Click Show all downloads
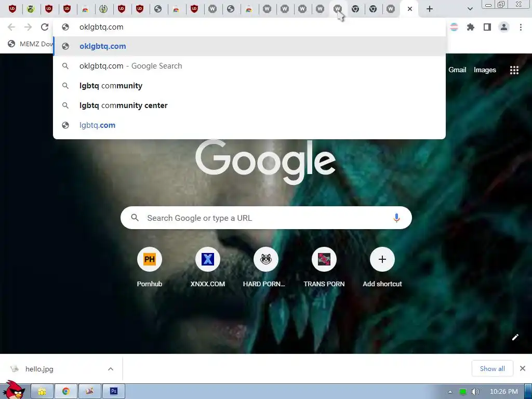 [492, 368]
